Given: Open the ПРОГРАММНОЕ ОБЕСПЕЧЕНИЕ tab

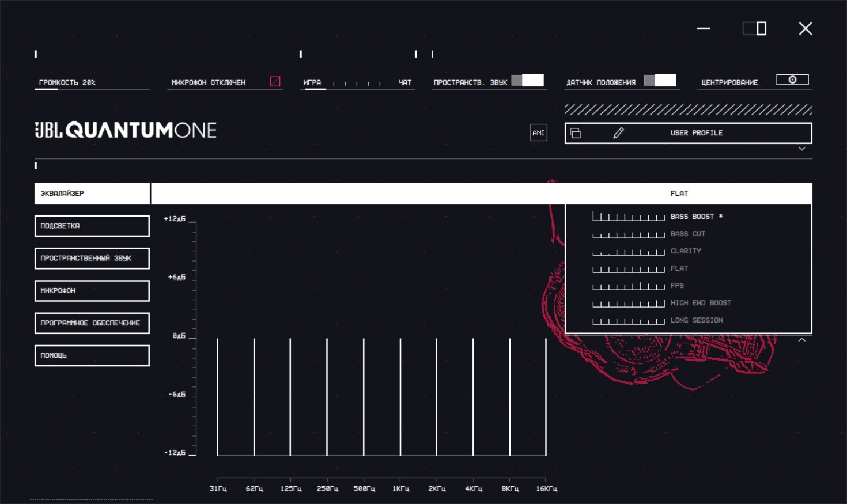Looking at the screenshot, I should [92, 323].
